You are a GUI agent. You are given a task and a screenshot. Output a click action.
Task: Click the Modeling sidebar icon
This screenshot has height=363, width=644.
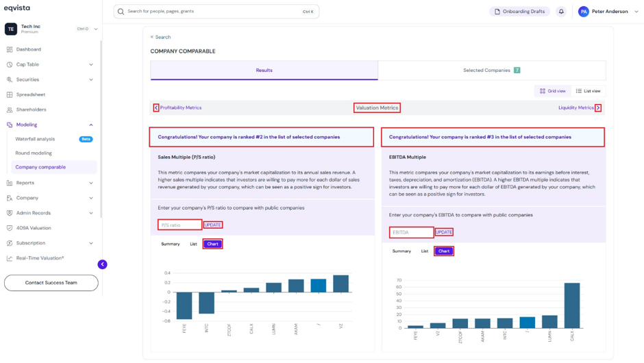tap(10, 125)
